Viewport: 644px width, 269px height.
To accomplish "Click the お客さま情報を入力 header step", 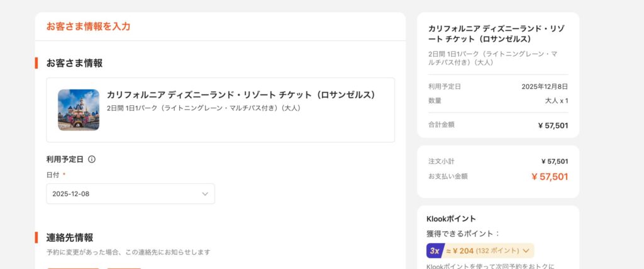I will (88, 26).
